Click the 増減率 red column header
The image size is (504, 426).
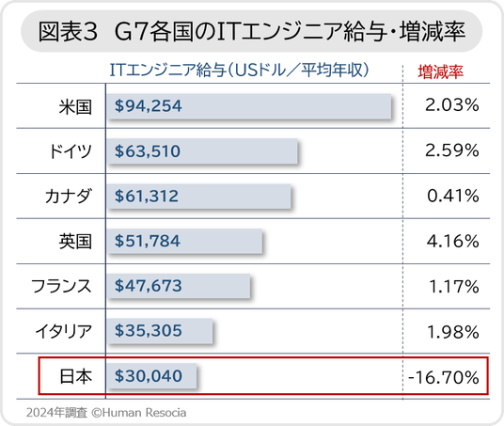click(440, 72)
